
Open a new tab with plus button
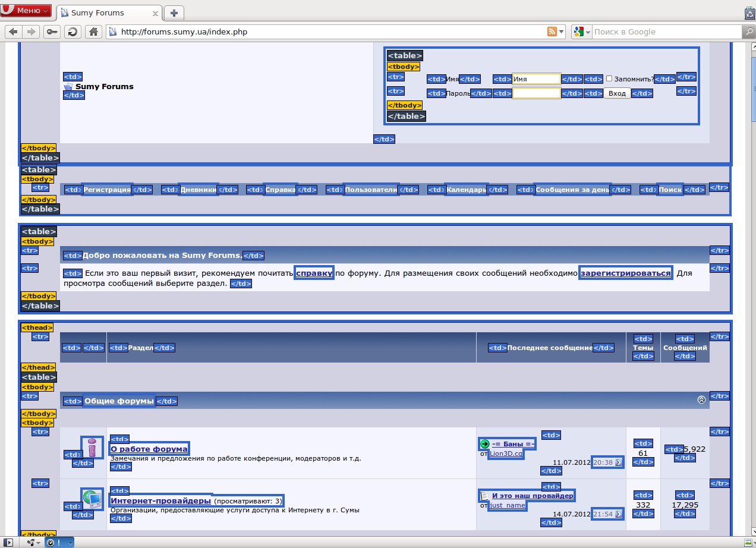(174, 13)
